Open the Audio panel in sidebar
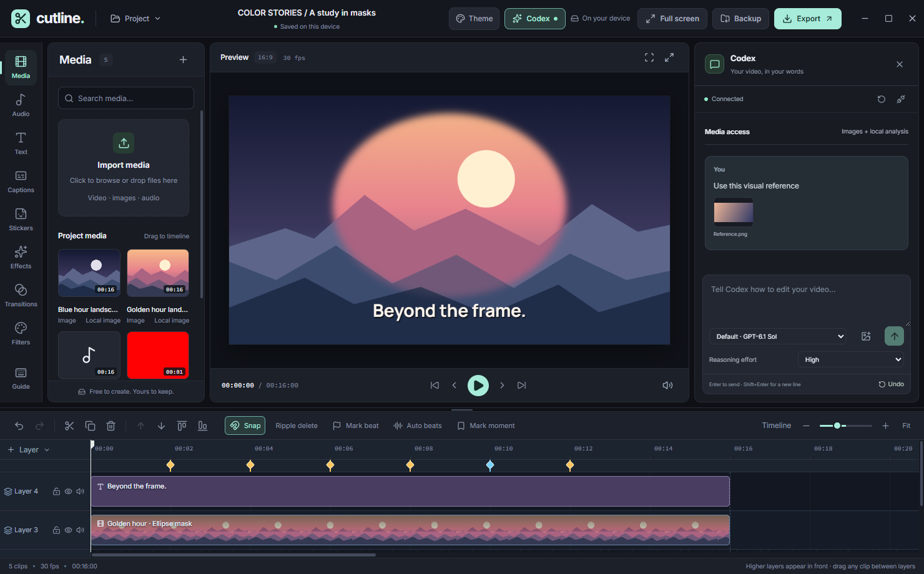Screen dimensions: 924x574 21,105
